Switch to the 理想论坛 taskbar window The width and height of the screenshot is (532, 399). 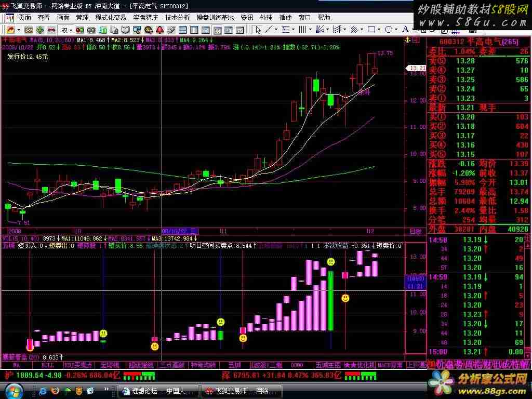pyautogui.click(x=156, y=390)
